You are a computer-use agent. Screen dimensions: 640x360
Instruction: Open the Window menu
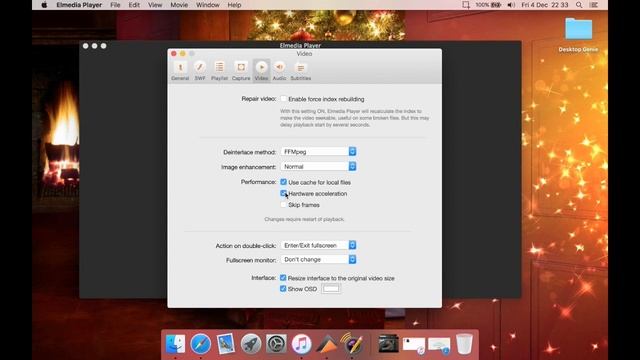pos(208,5)
